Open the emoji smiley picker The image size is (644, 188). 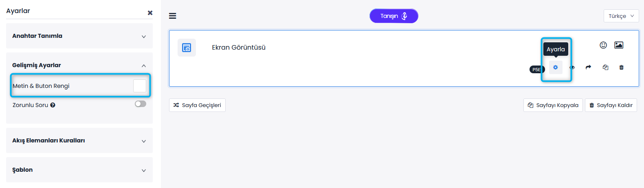603,45
